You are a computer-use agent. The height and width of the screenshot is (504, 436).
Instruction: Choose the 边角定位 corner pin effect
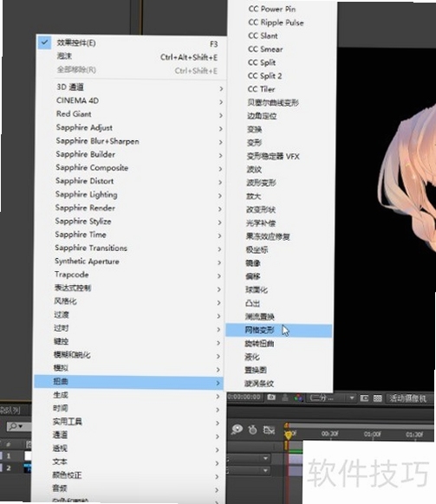[281, 116]
